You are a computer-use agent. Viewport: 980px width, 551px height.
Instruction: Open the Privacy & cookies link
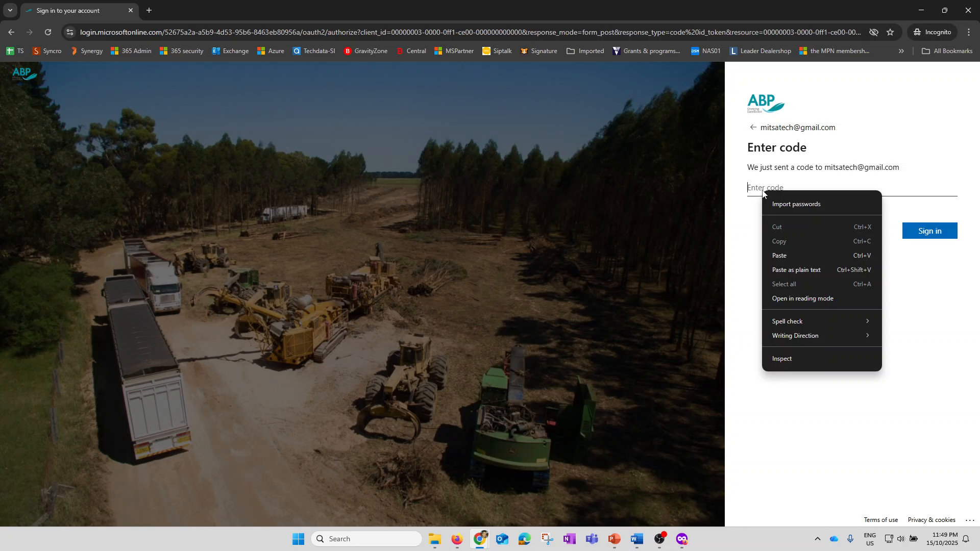click(x=931, y=519)
